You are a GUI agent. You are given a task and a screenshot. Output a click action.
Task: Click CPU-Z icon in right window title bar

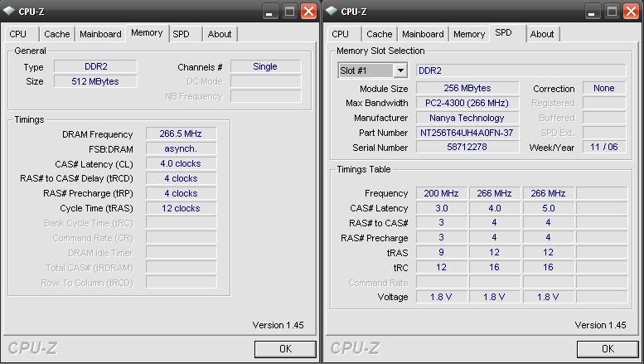(332, 11)
